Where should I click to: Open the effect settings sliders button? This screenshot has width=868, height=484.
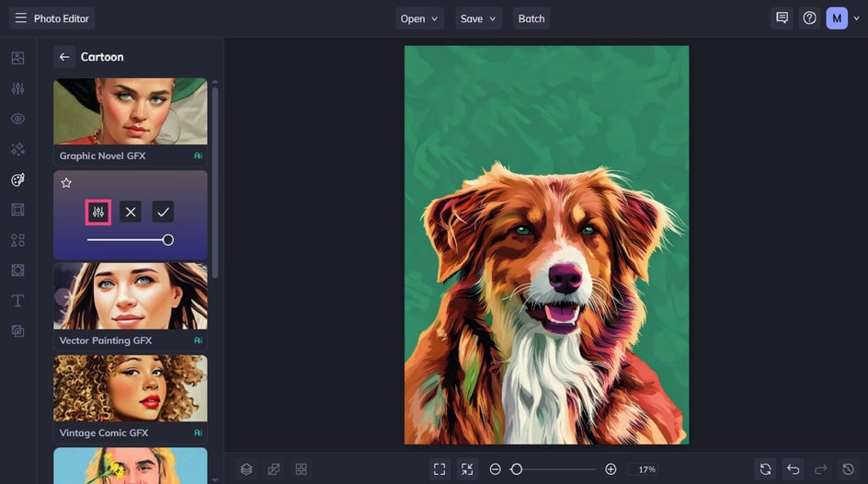(x=98, y=213)
